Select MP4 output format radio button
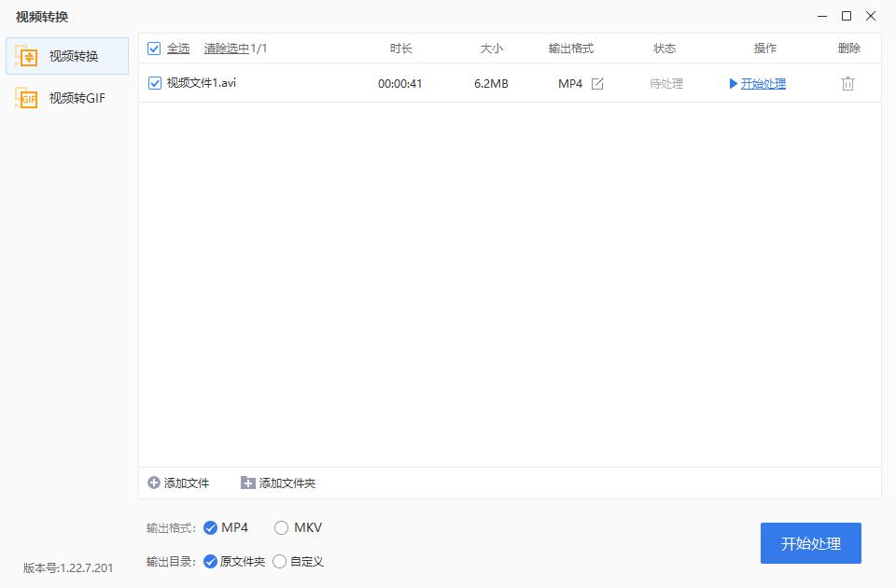The image size is (896, 588). [x=210, y=528]
